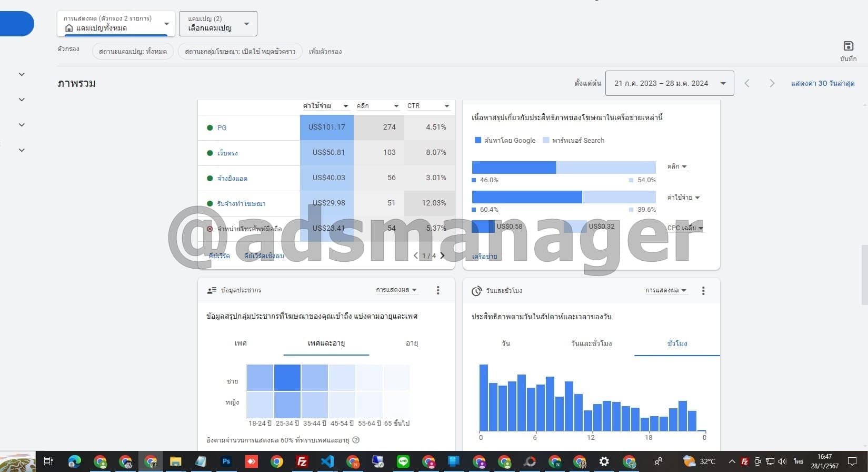Viewport: 868px width, 472px height.
Task: Open the date range dropdown
Action: 669,83
